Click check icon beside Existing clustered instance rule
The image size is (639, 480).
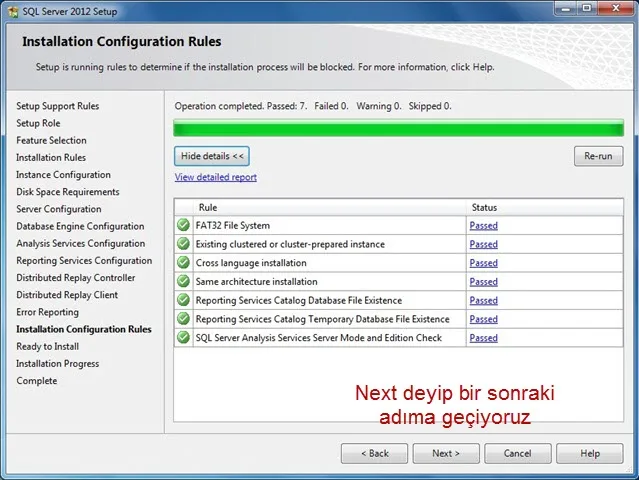click(x=183, y=244)
